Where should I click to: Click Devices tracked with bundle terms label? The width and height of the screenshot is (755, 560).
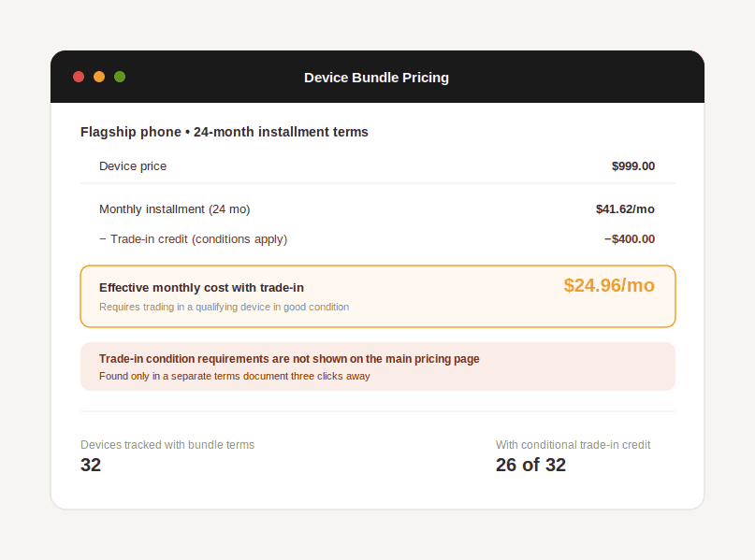[167, 445]
